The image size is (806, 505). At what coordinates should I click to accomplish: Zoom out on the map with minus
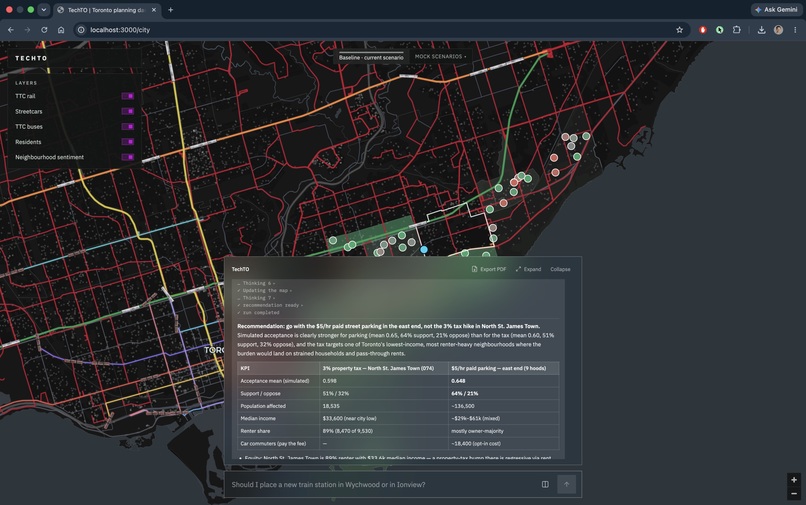click(x=794, y=494)
